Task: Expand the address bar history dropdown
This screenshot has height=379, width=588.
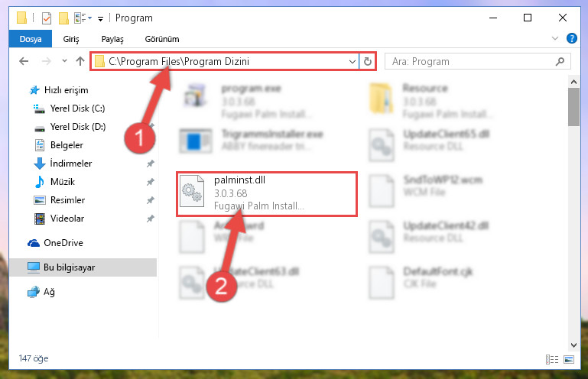Action: click(x=352, y=61)
